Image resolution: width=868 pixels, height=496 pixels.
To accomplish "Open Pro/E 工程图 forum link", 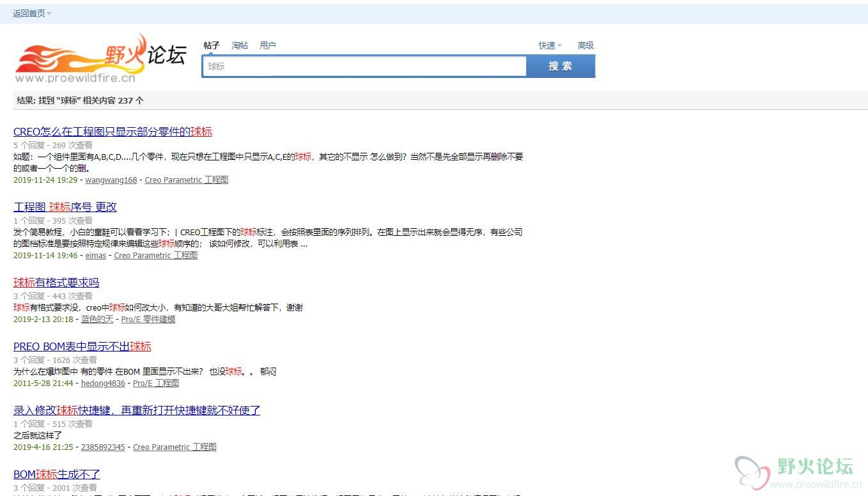I will coord(156,384).
